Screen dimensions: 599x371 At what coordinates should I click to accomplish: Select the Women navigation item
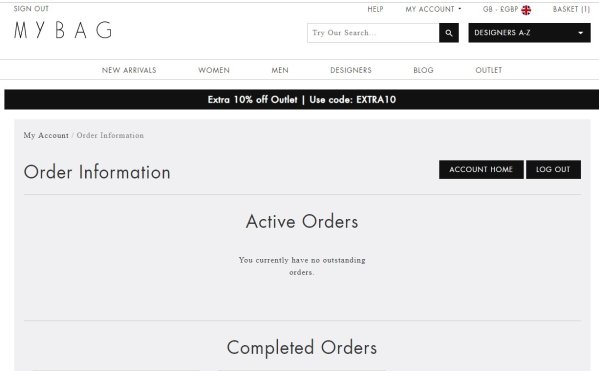[214, 70]
